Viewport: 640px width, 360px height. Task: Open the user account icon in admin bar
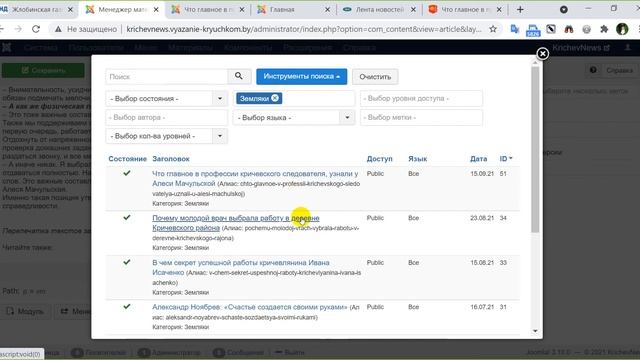628,48
